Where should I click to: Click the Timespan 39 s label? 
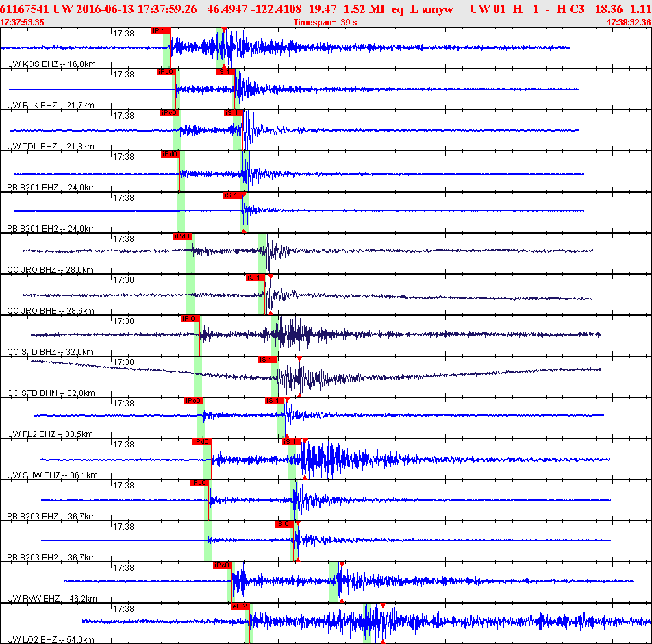click(x=325, y=23)
